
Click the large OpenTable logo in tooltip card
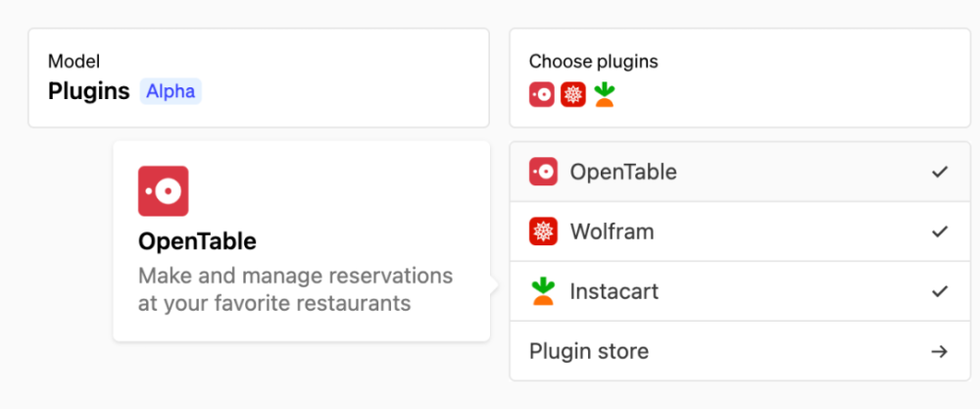click(x=163, y=190)
